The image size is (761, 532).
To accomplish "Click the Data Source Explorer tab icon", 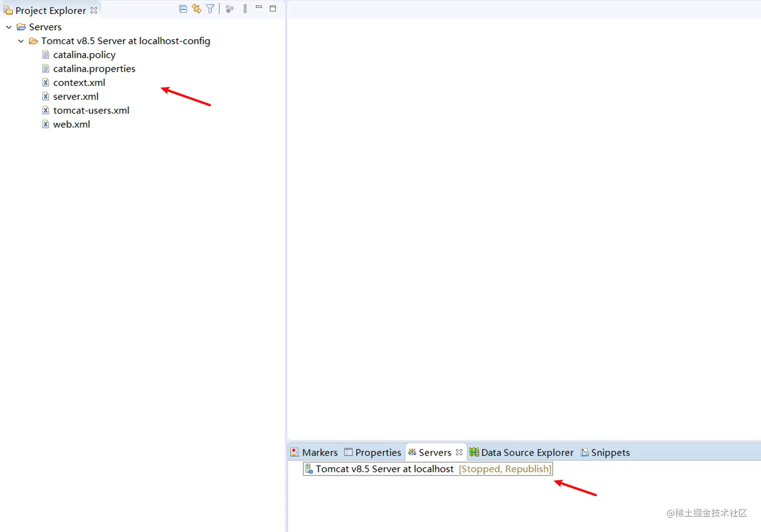I will [474, 453].
